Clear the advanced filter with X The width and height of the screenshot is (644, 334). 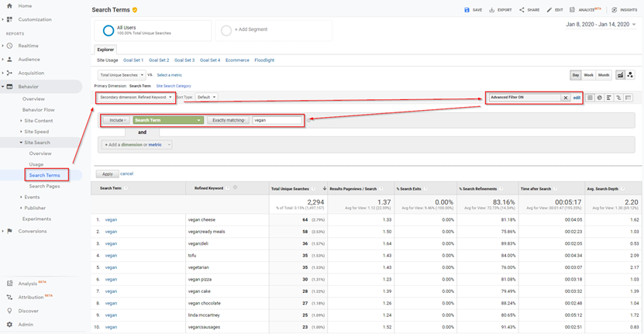point(566,98)
